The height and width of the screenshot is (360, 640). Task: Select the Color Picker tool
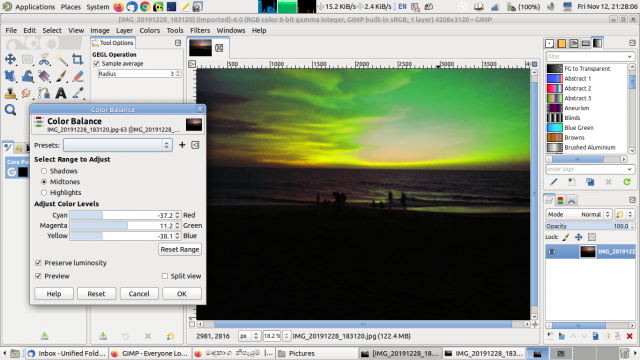coord(78,93)
